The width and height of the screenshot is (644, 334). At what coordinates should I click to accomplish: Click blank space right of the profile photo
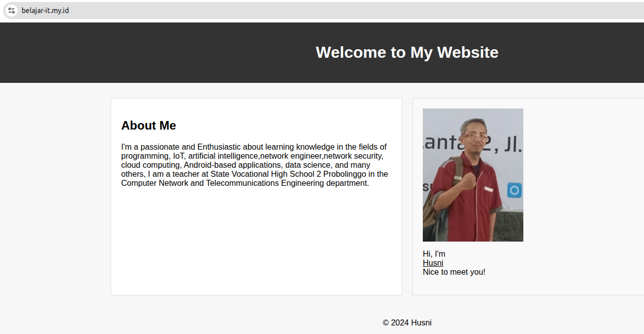(583, 175)
